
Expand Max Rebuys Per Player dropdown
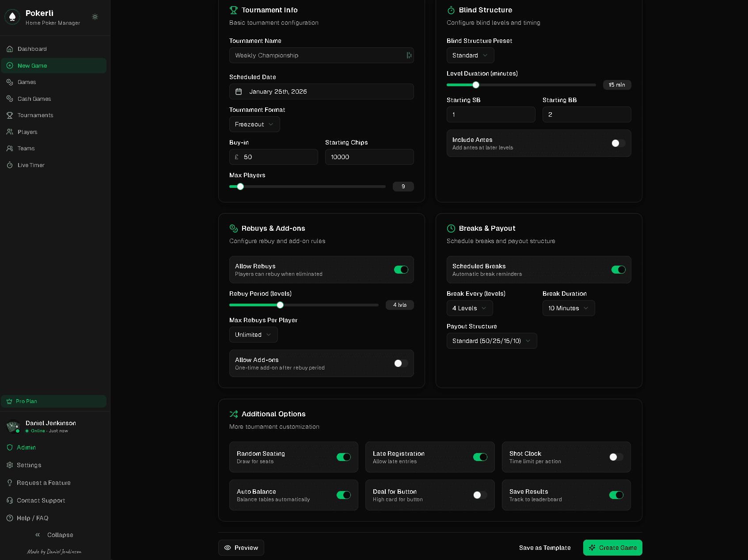point(253,335)
